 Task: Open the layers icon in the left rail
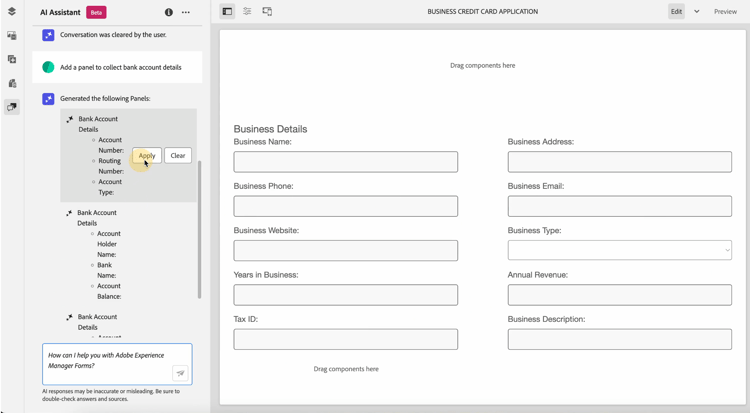click(x=12, y=11)
